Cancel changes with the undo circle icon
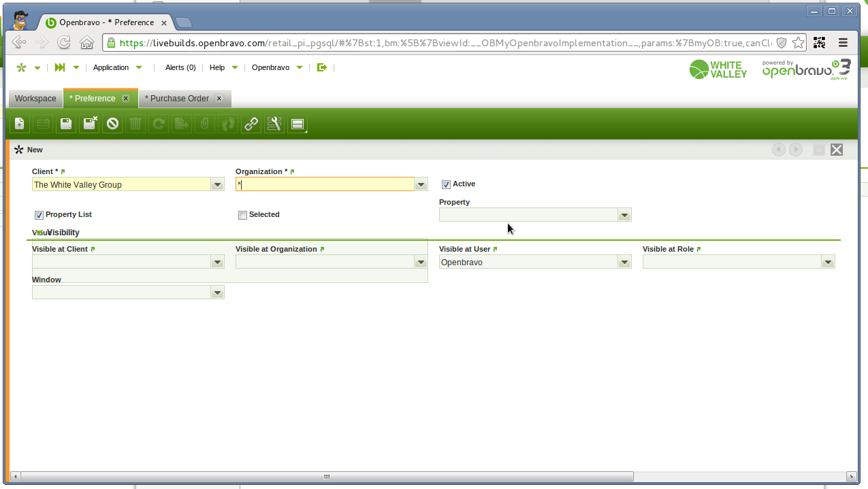This screenshot has width=868, height=489. (113, 124)
